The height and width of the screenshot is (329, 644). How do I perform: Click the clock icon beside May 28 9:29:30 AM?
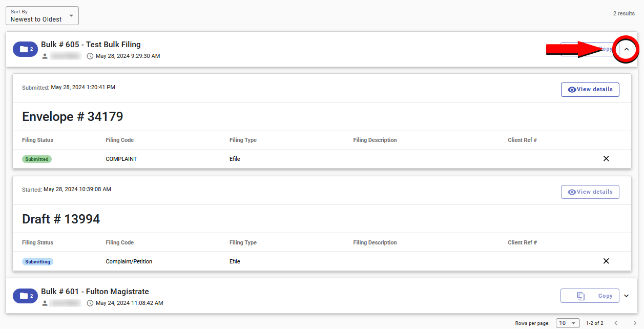click(x=90, y=56)
